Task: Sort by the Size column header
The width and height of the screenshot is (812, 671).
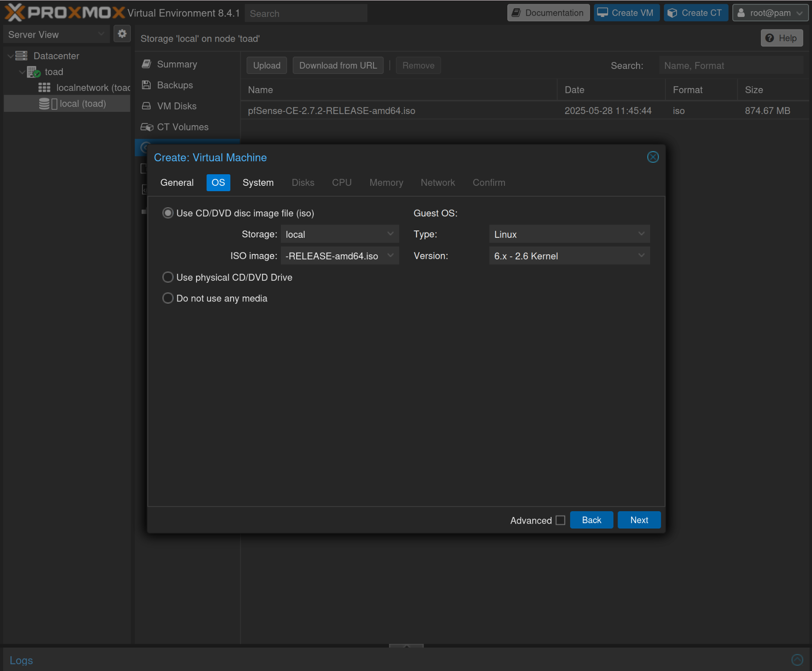Action: tap(773, 90)
